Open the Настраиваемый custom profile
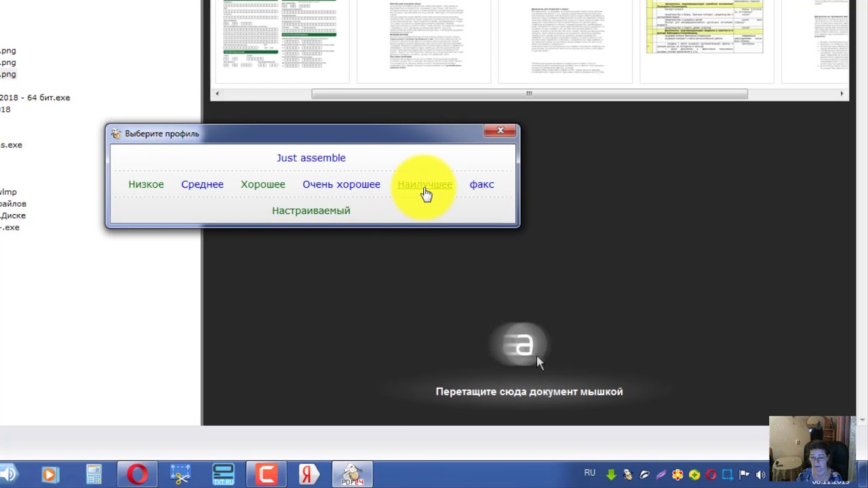 tap(311, 211)
